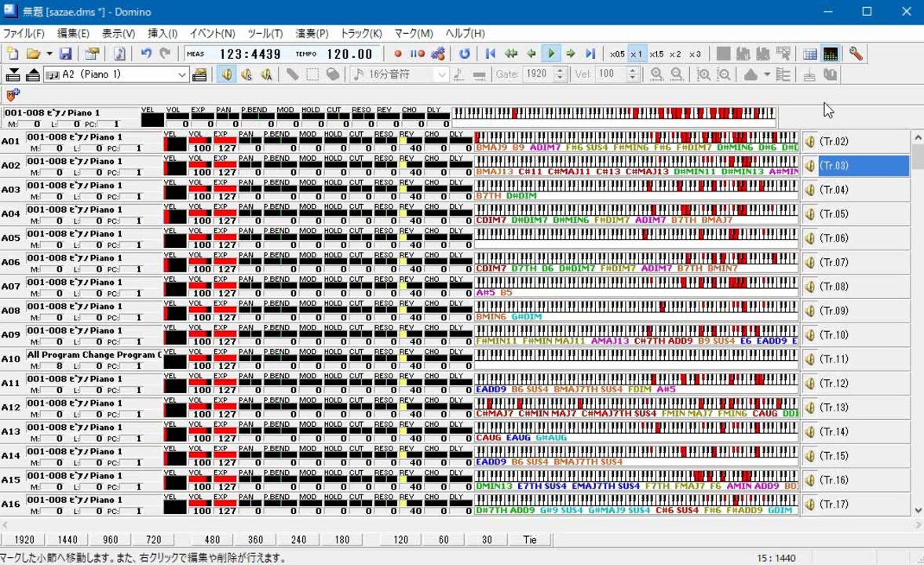Viewport: 924px width, 565px height.
Task: Mute track (Tr.05) with its speaker icon
Action: click(x=809, y=214)
